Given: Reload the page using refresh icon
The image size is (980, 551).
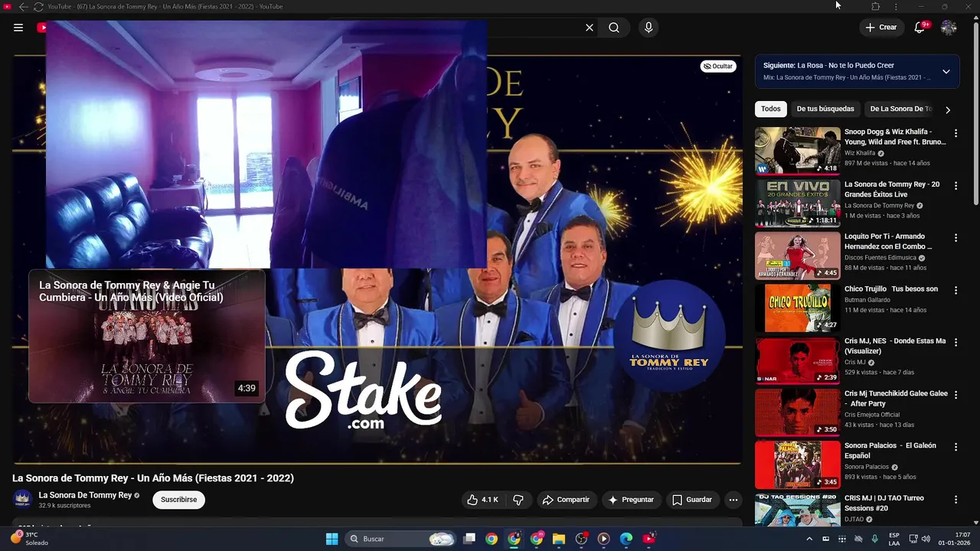Looking at the screenshot, I should pos(38,6).
